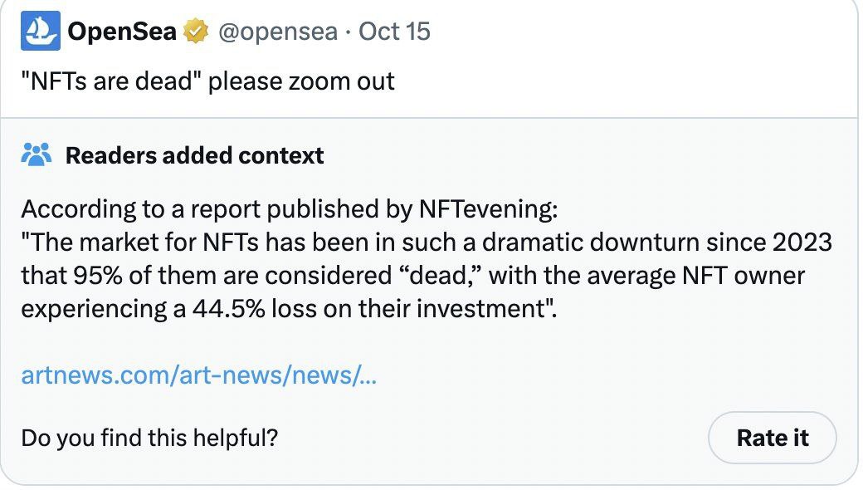The width and height of the screenshot is (868, 490).
Task: Click the "44.5% loss" note line
Action: [x=289, y=309]
